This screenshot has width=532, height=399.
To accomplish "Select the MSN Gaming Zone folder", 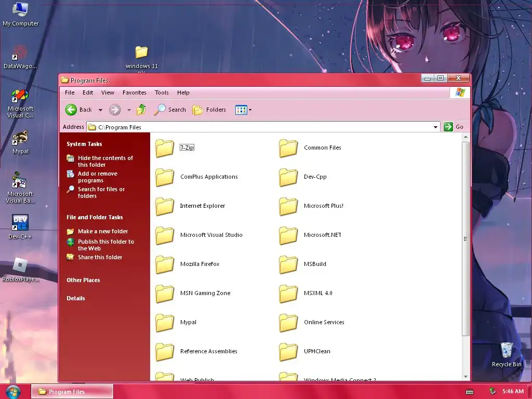I will 193,294.
